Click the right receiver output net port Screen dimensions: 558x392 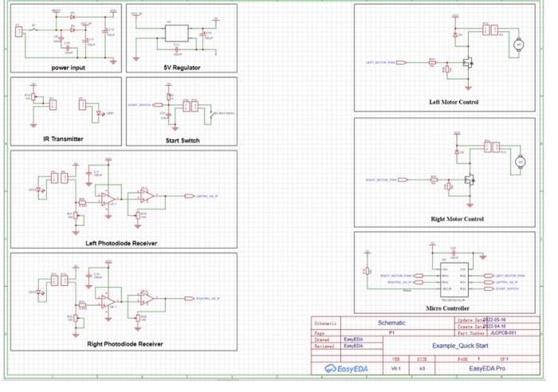[190, 299]
